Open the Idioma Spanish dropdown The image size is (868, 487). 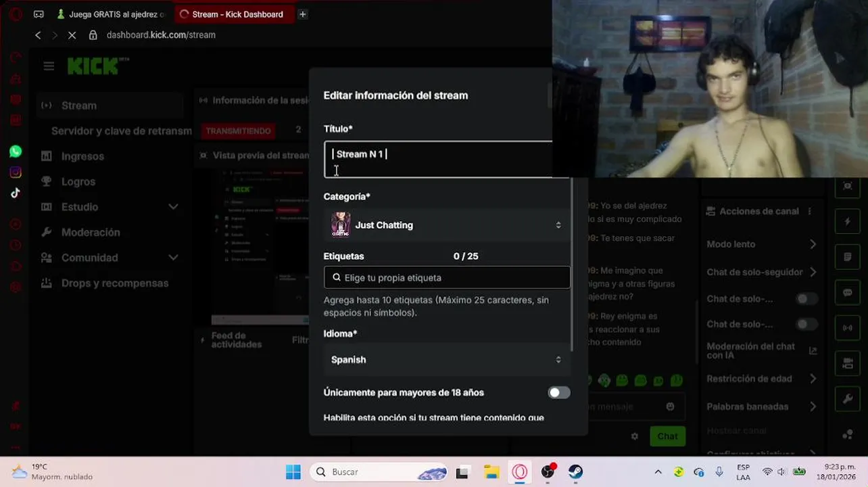tap(447, 360)
